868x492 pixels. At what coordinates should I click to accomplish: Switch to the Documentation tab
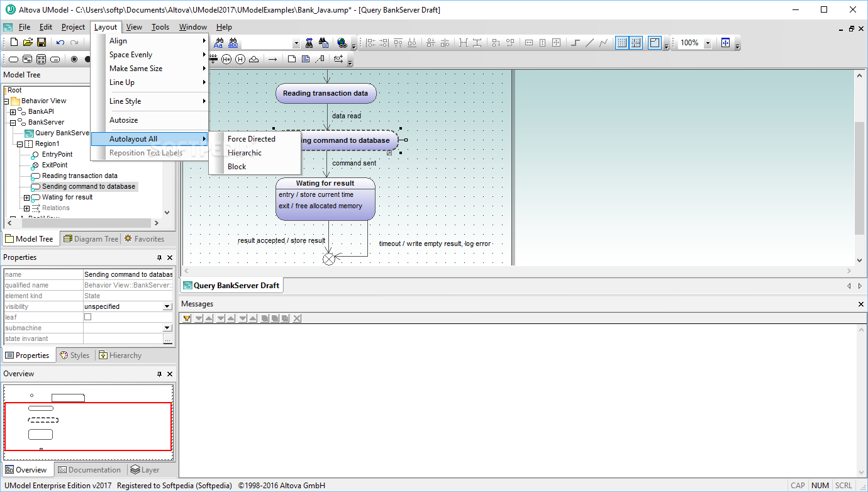click(x=89, y=470)
